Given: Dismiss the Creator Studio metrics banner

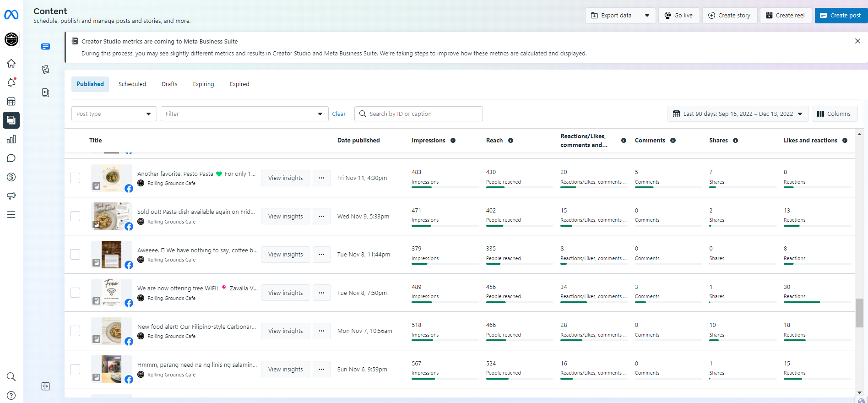Looking at the screenshot, I should [857, 41].
